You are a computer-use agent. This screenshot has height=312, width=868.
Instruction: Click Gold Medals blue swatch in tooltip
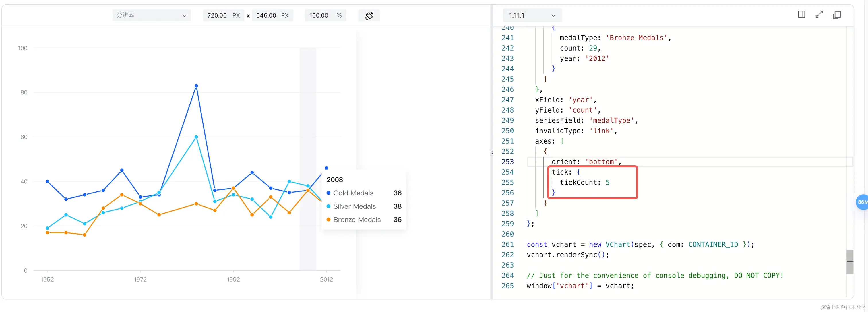329,193
